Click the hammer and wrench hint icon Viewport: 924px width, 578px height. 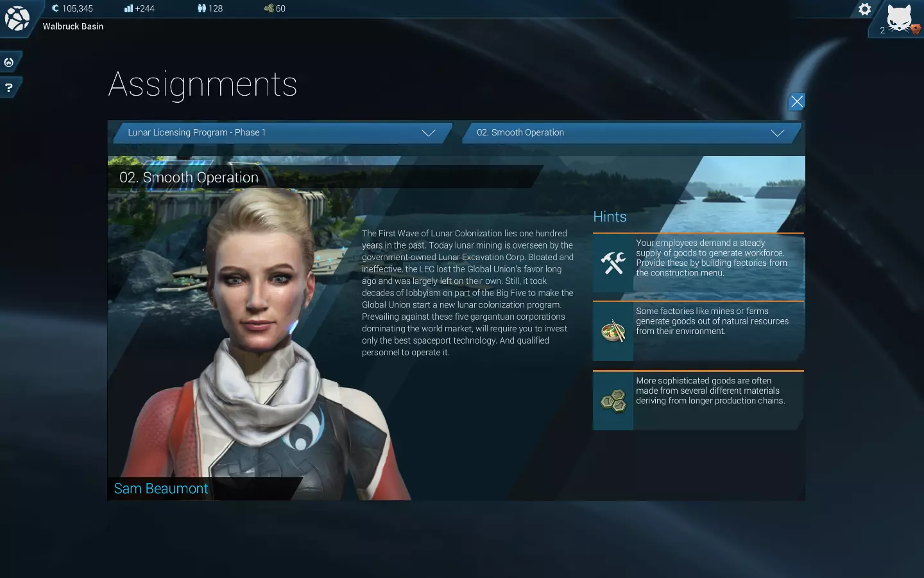tap(613, 263)
